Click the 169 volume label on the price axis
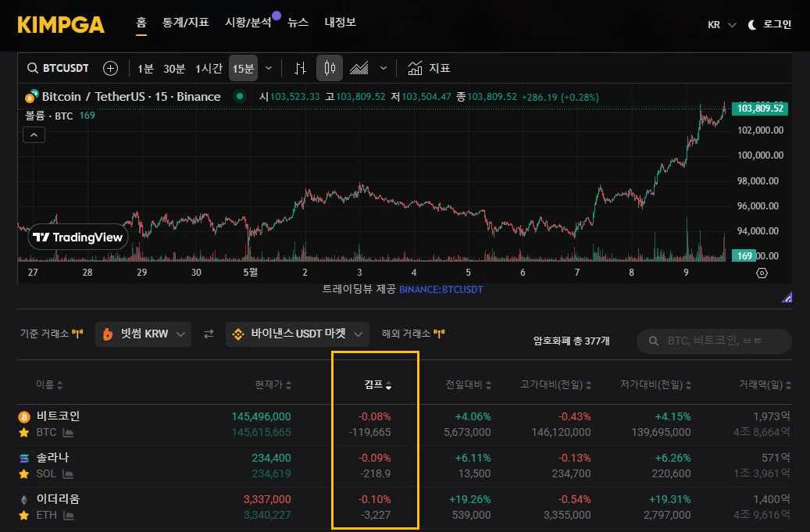This screenshot has height=532, width=810. [x=744, y=255]
